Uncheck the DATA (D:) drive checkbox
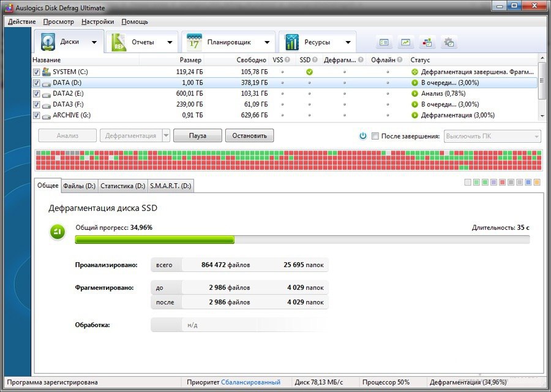This screenshot has height=392, width=551. (x=36, y=83)
